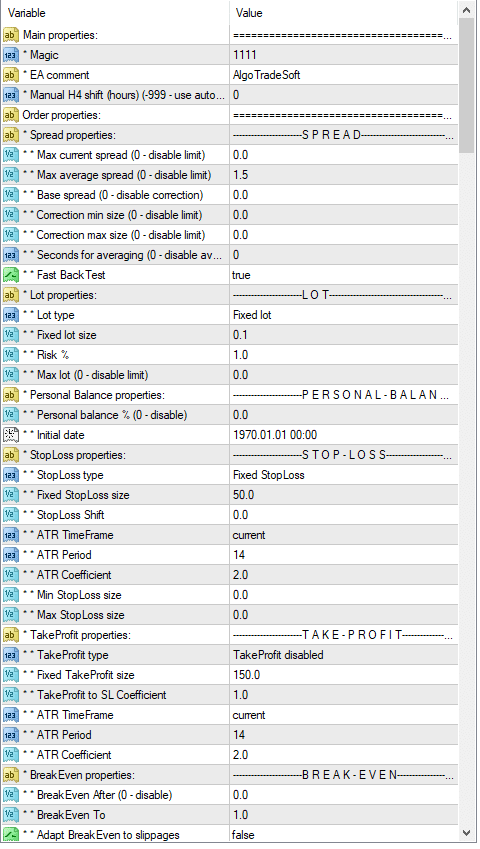Select the Max StopLoss size row label
This screenshot has height=849, width=480.
[74, 615]
